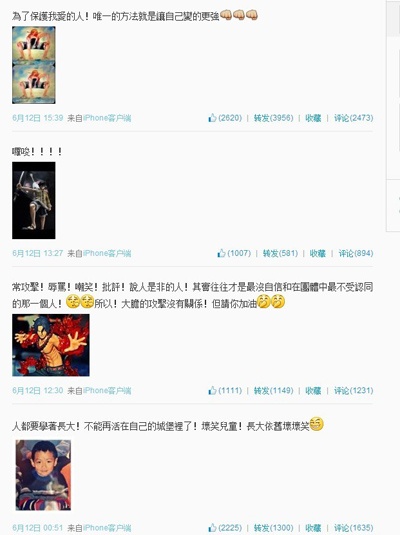View the fire Ace artwork thumbnail

coord(51,345)
